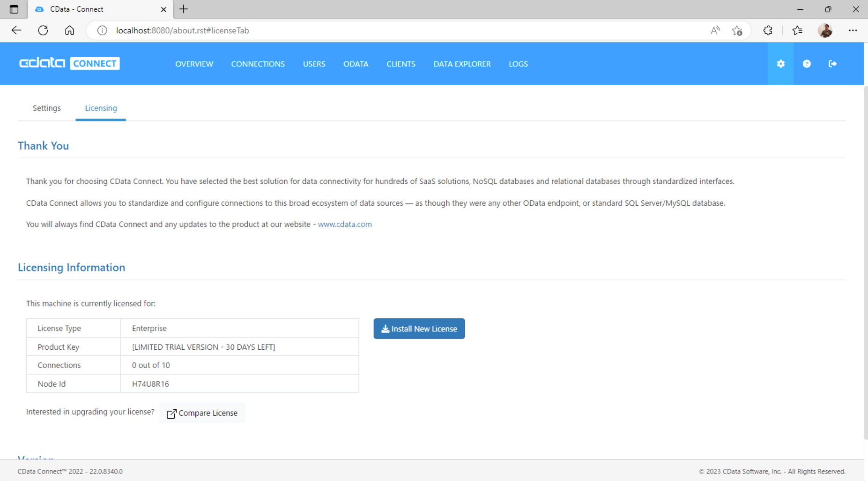Click the Connections label cell
The image size is (868, 481).
(74, 365)
